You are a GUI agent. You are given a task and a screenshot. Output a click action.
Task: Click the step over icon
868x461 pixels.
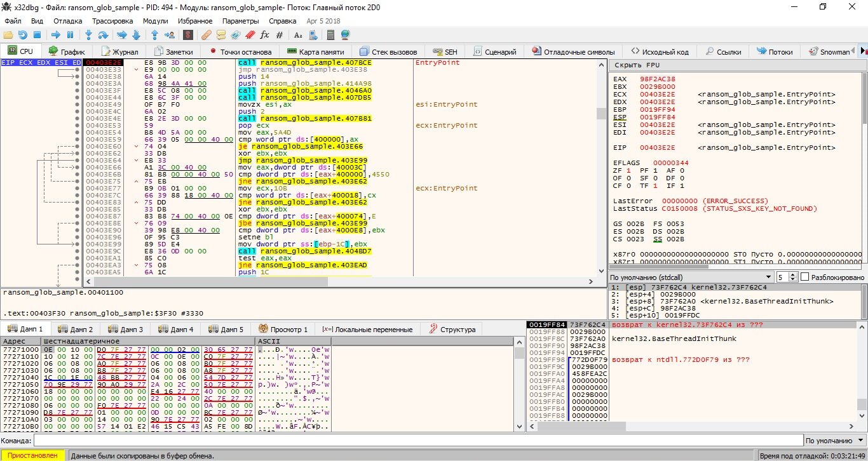[x=103, y=35]
